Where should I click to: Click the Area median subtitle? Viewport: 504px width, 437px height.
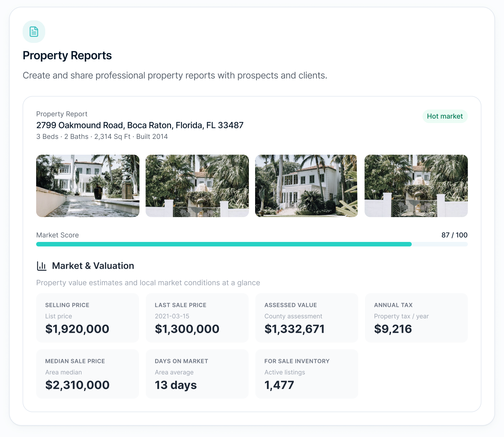tap(64, 372)
